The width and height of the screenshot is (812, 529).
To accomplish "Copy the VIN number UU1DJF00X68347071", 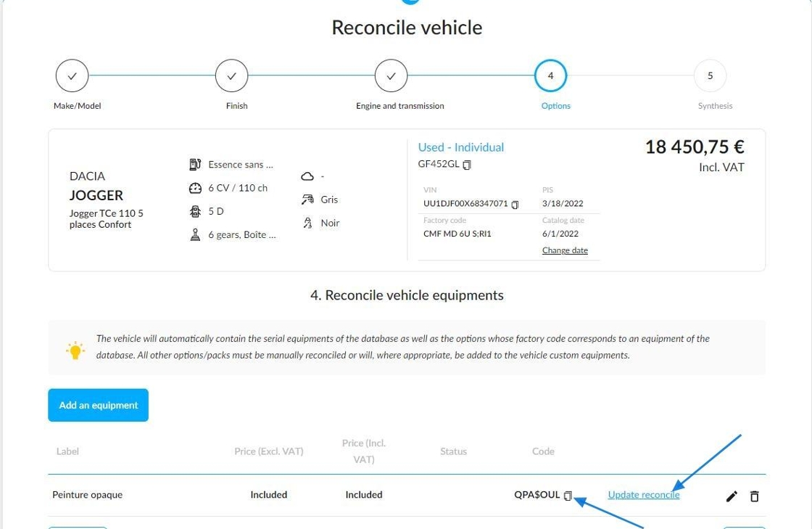I will (515, 205).
